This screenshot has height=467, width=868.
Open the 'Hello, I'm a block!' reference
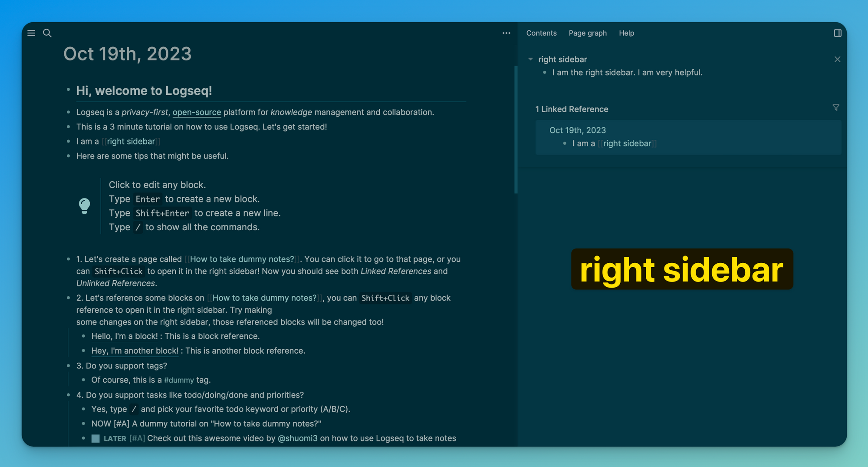point(125,336)
